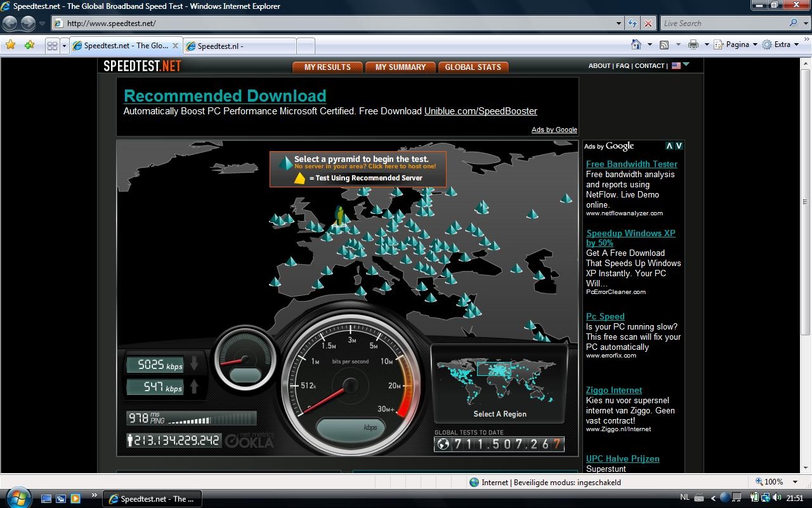Open the search provider options dropdown

(x=804, y=23)
